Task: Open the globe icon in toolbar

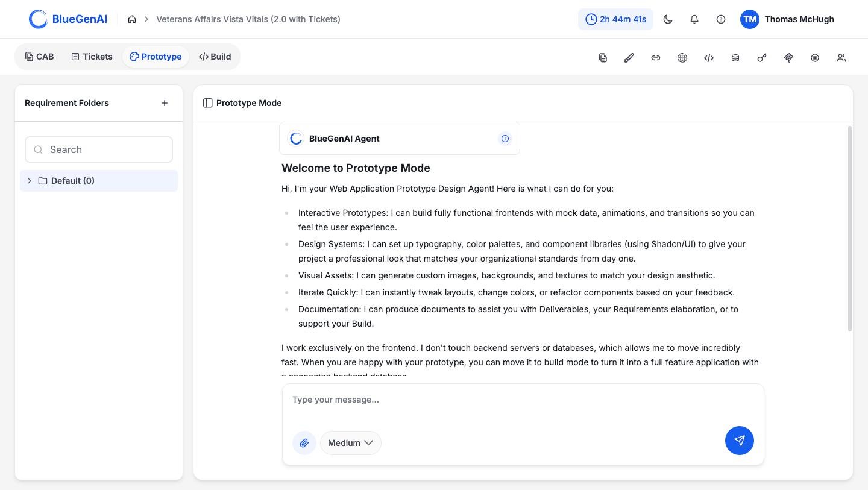Action: [682, 58]
